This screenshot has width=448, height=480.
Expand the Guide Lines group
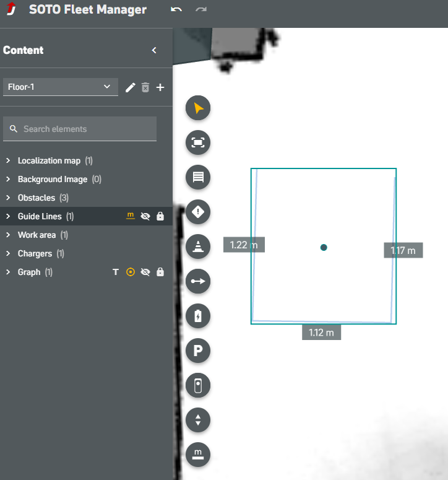pyautogui.click(x=8, y=216)
